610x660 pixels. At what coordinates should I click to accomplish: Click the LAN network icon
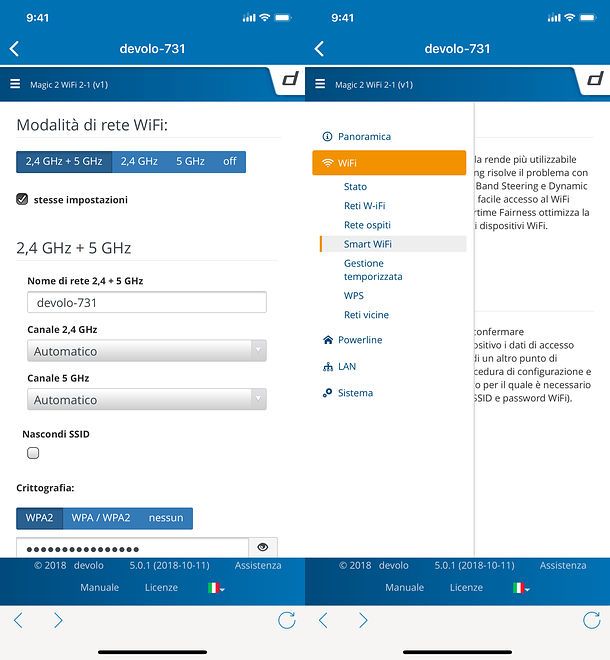coord(328,367)
